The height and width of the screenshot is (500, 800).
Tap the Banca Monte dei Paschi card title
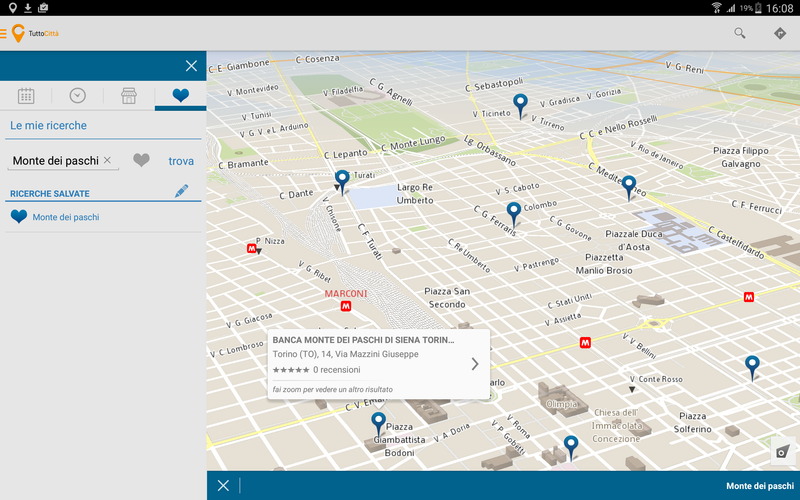point(363,340)
